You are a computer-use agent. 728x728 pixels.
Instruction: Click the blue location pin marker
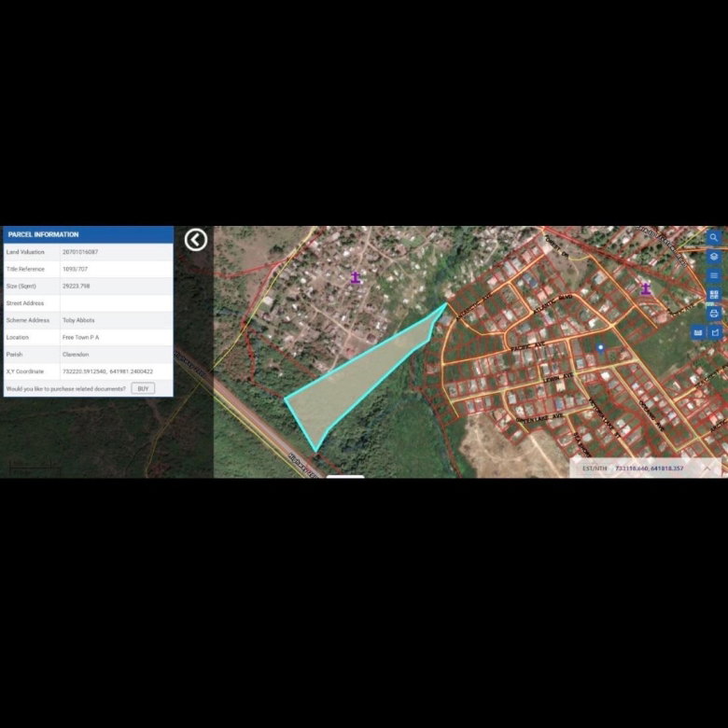601,348
